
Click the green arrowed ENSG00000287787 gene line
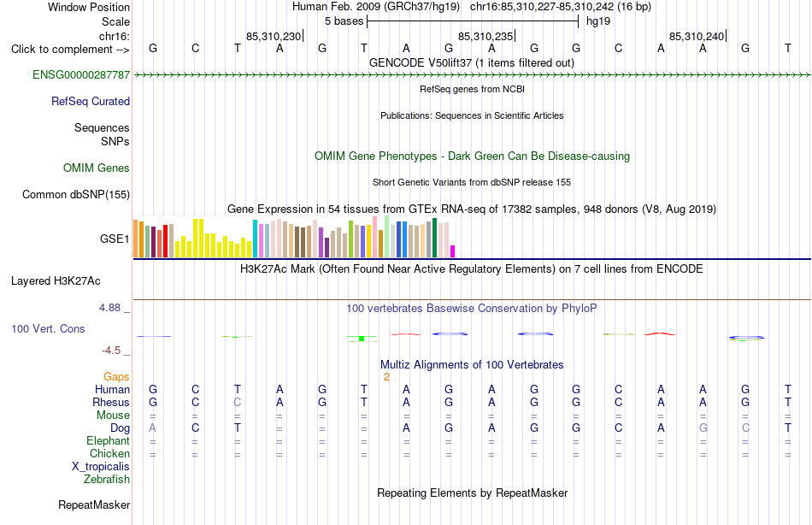pyautogui.click(x=472, y=75)
